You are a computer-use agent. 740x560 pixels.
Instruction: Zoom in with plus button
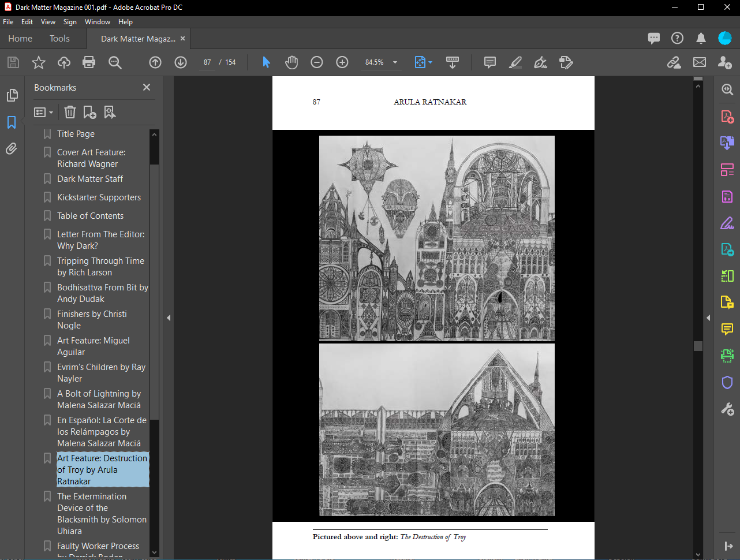(x=342, y=62)
